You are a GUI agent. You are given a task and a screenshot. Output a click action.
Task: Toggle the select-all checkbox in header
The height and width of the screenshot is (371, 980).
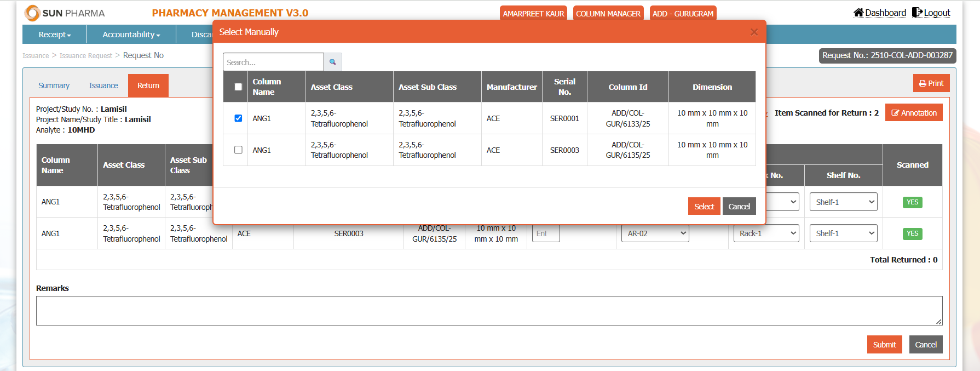[x=238, y=87]
